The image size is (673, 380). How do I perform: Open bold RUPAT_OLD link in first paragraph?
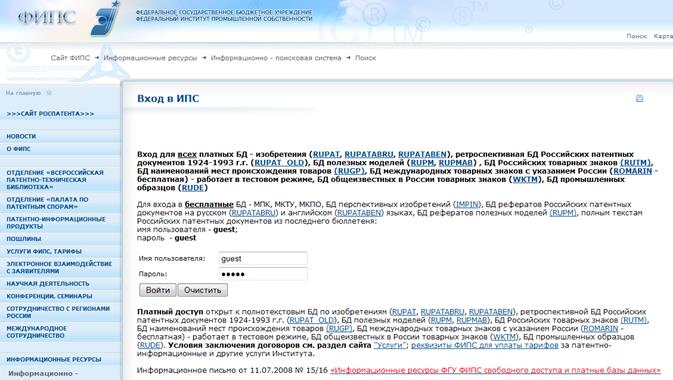point(279,162)
